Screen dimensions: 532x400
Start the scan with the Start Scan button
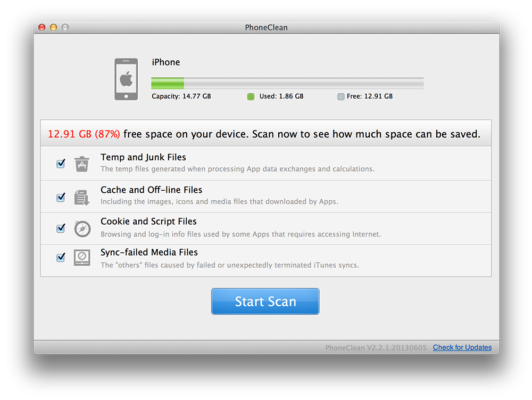click(x=265, y=301)
